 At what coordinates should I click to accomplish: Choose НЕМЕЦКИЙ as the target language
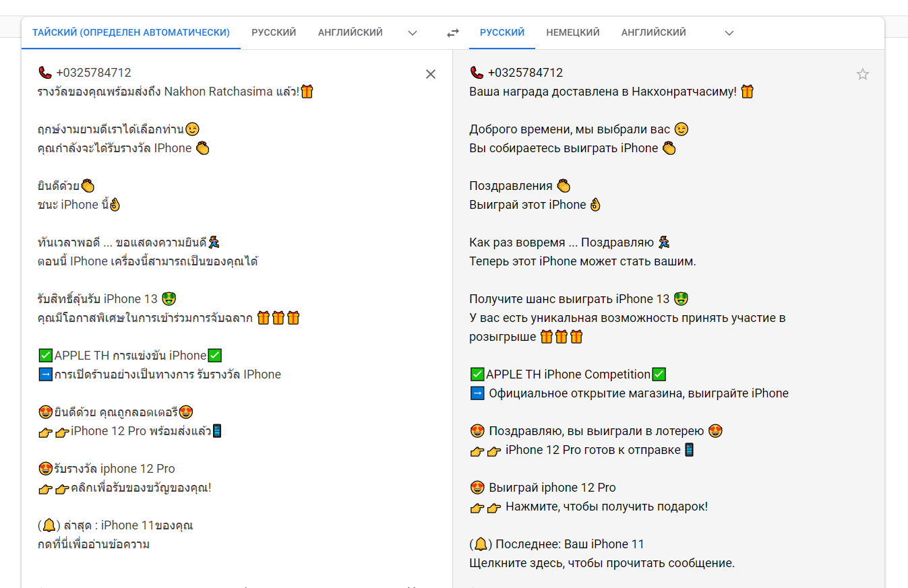[573, 32]
